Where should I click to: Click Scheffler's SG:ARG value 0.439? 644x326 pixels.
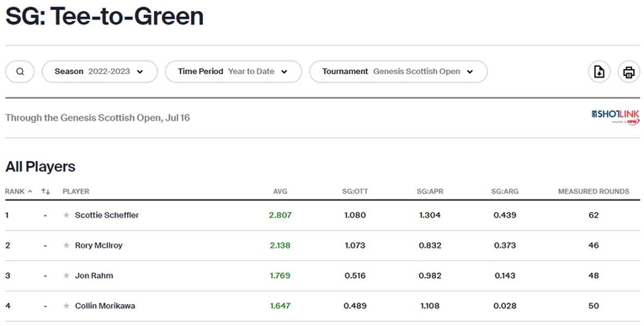[505, 215]
